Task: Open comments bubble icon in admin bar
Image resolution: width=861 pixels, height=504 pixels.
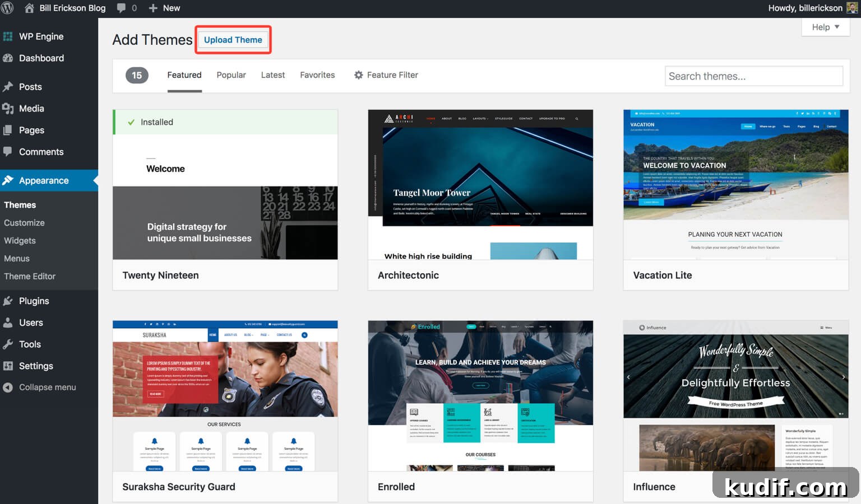Action: pos(121,8)
